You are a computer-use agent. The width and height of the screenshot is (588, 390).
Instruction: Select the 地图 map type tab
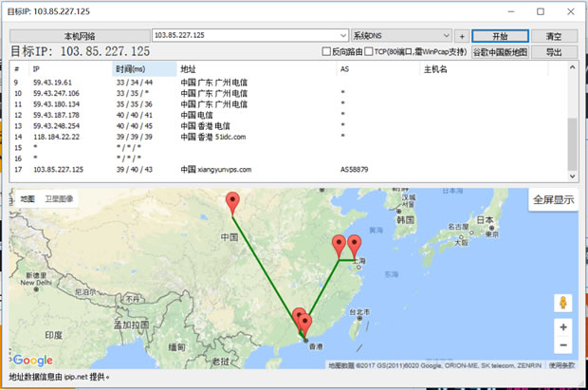click(28, 199)
